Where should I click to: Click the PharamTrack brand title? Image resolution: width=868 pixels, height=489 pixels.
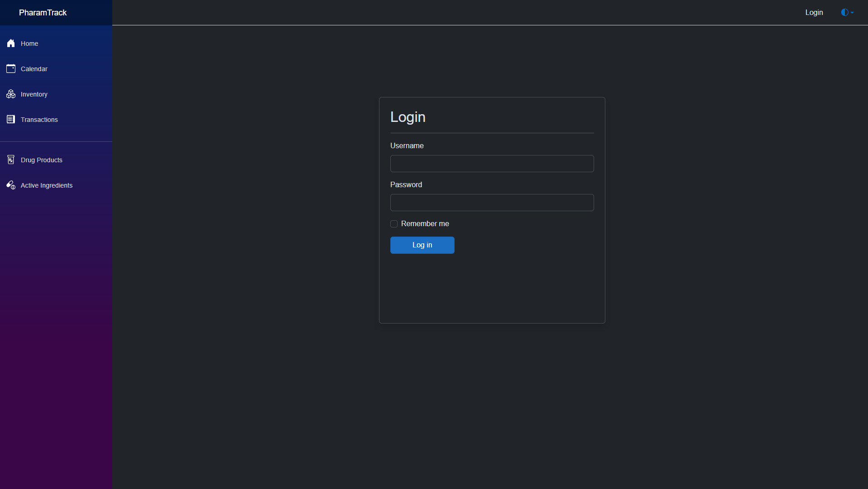43,13
